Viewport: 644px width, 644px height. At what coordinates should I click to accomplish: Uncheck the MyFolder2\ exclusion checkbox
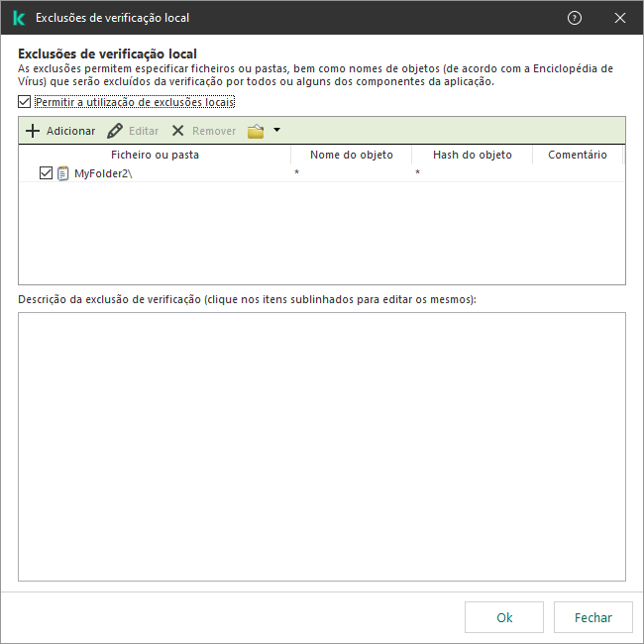[x=46, y=173]
